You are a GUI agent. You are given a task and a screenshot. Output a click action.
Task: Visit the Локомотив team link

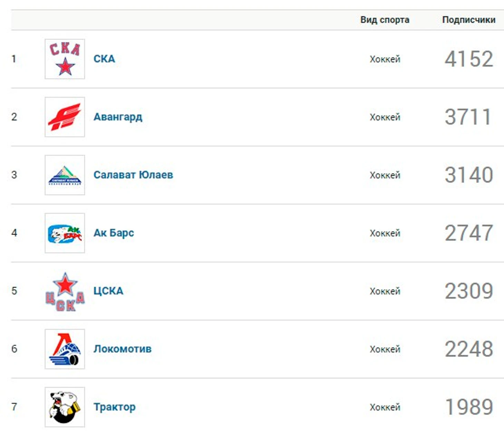123,349
